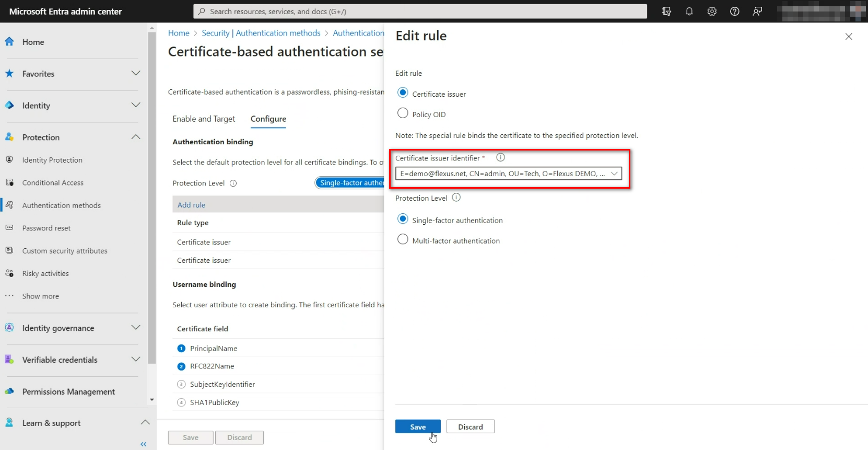Choose Single-factor authentication radio button
This screenshot has height=450, width=868.
coord(403,219)
